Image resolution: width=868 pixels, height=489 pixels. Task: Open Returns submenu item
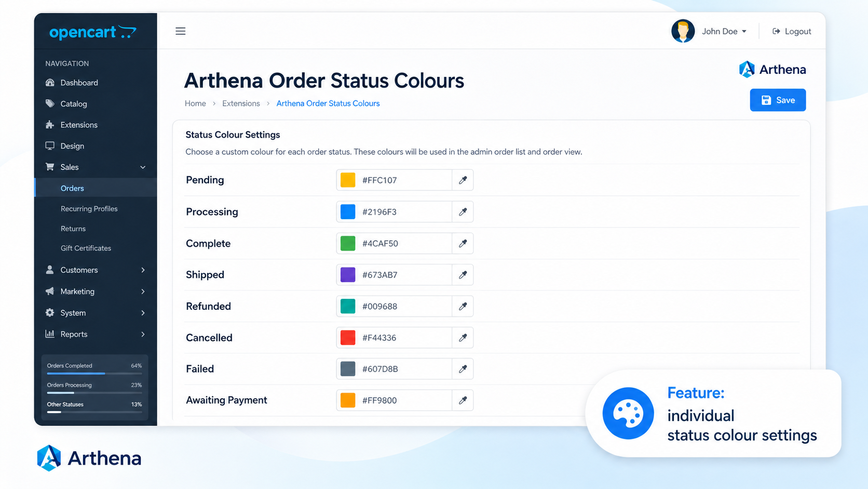click(73, 229)
